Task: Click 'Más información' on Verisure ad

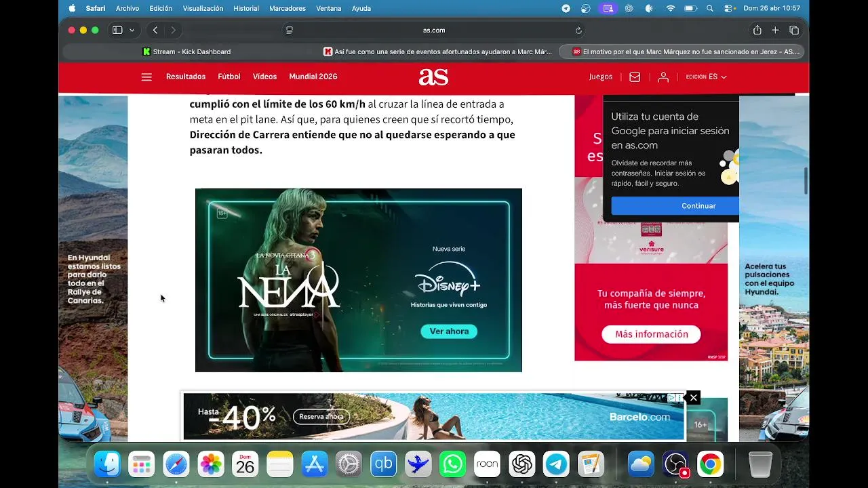Action: (x=651, y=334)
